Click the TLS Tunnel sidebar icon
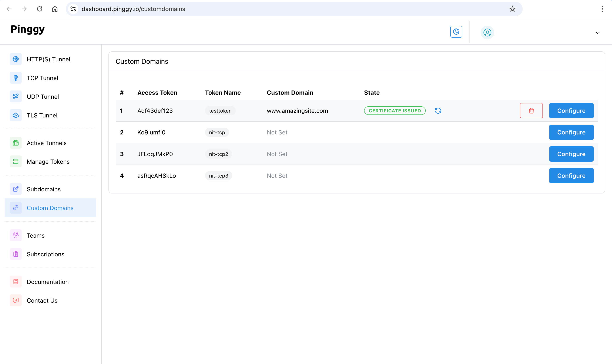The height and width of the screenshot is (364, 612). click(16, 115)
